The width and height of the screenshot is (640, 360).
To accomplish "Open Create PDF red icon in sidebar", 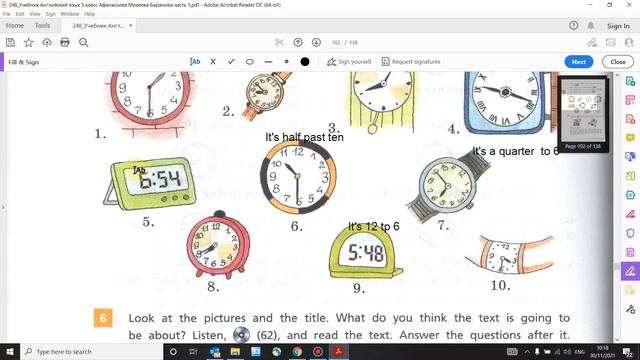I will click(630, 119).
